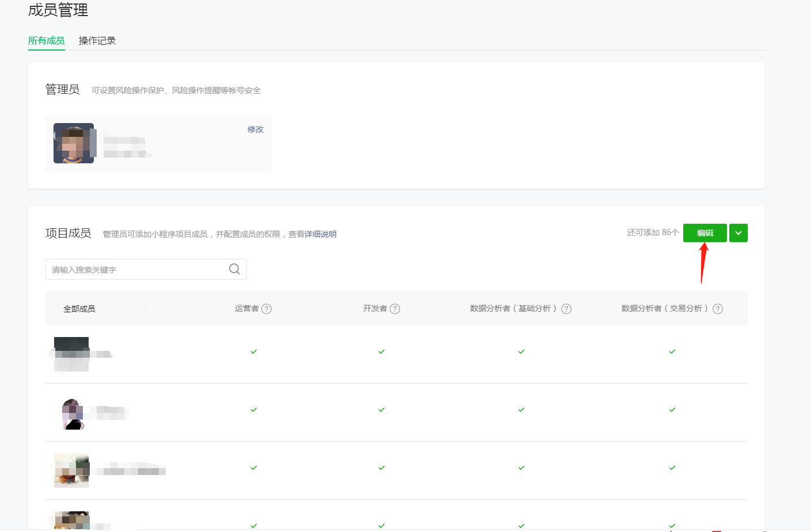Click the green 编辑 button

tap(705, 233)
